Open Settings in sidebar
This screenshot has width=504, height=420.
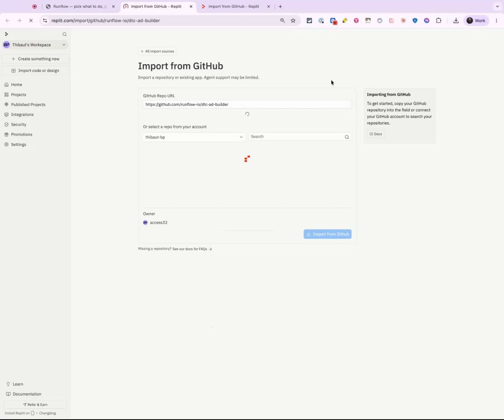click(18, 144)
